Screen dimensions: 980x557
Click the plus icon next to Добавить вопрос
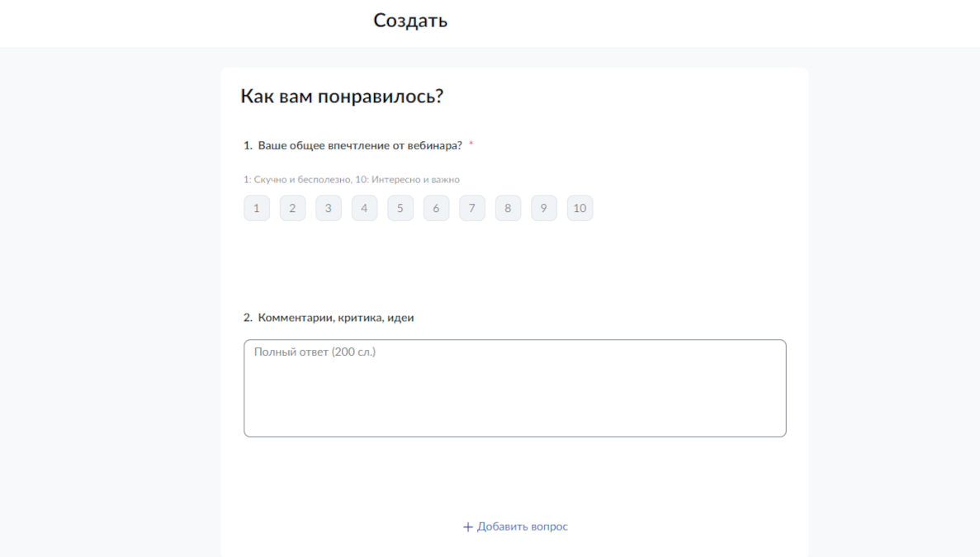point(466,526)
